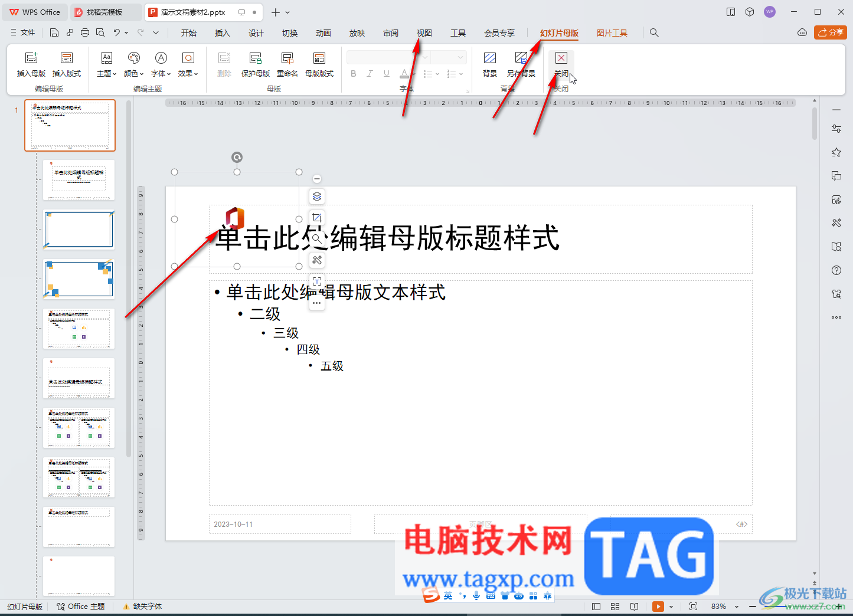Open more options on floating picture toolbar
The height and width of the screenshot is (616, 853).
pos(317,303)
